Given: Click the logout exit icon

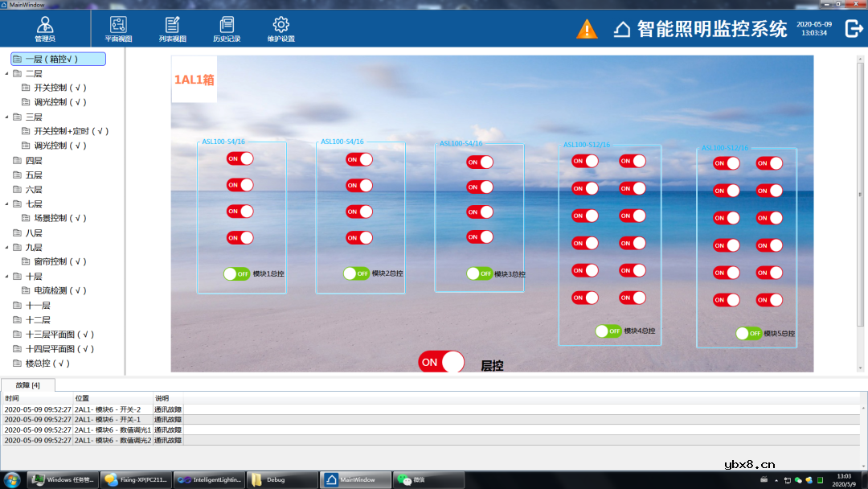Looking at the screenshot, I should point(854,29).
